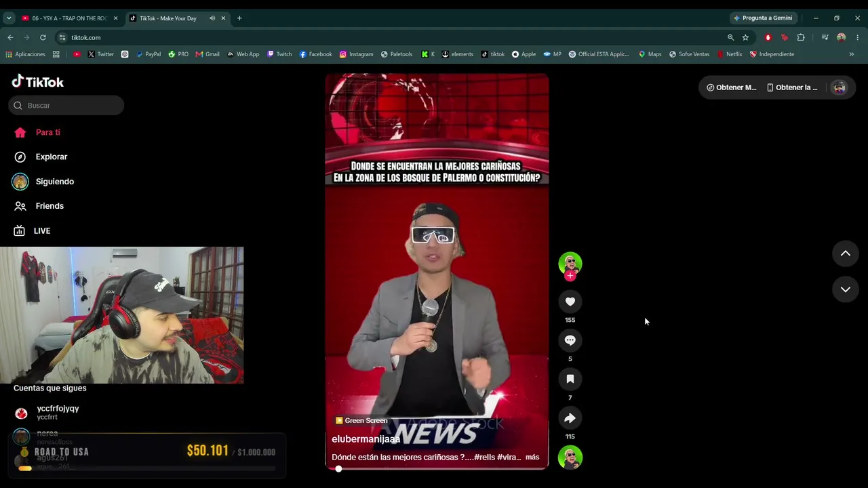Viewport: 868px width, 488px height.
Task: Open the Facebook bookmark
Action: (x=315, y=54)
